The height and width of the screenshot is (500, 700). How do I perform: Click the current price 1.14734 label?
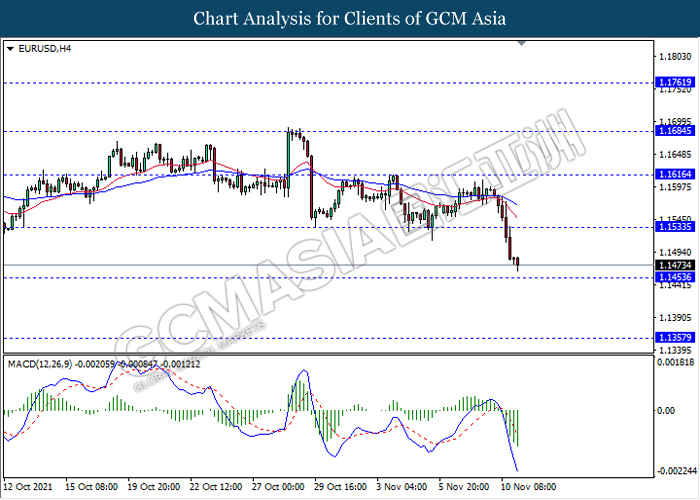(675, 265)
